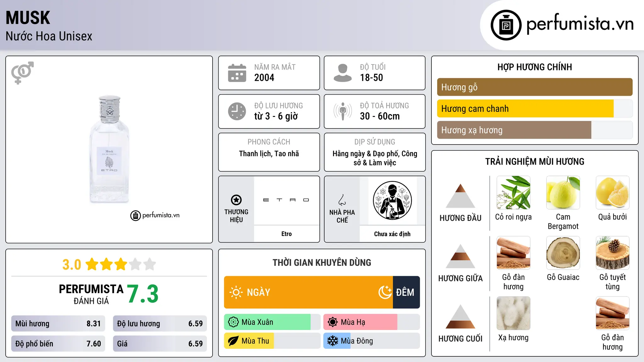Click the sun icon next to Ngày
The image size is (644, 362).
click(x=236, y=292)
